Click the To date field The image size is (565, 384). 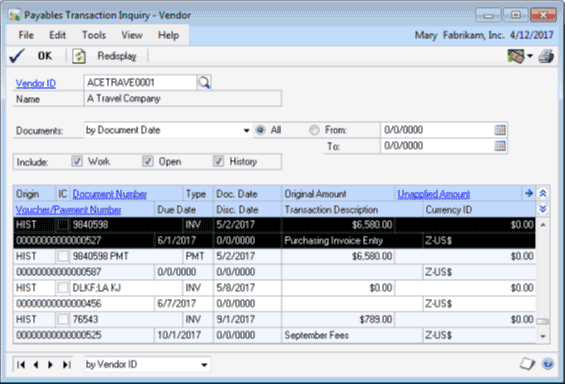(x=437, y=146)
